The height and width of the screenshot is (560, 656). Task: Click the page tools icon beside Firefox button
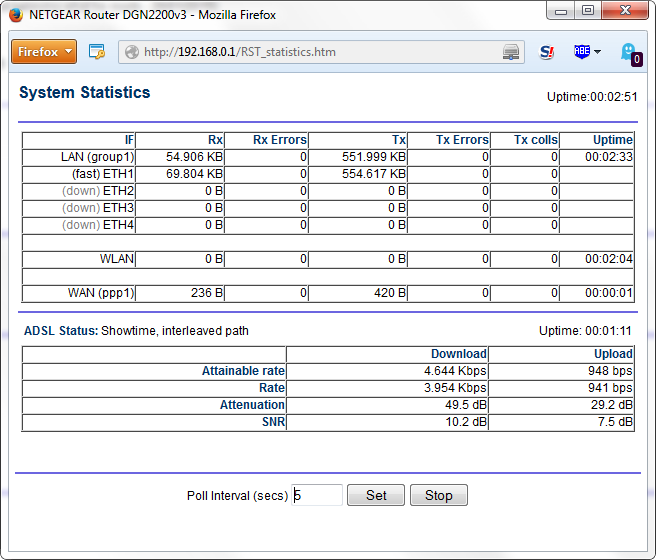click(x=97, y=52)
